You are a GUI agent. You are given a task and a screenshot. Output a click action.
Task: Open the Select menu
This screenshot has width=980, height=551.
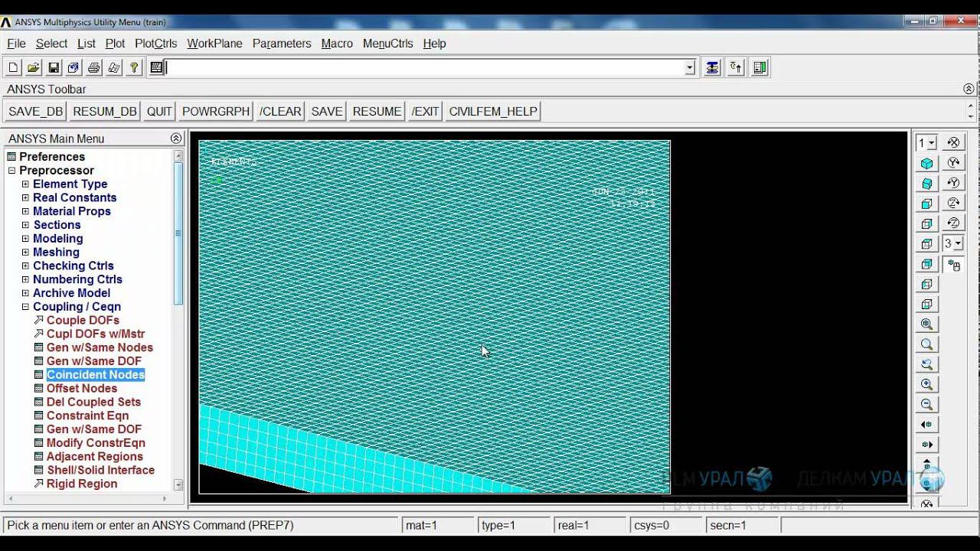[x=51, y=44]
